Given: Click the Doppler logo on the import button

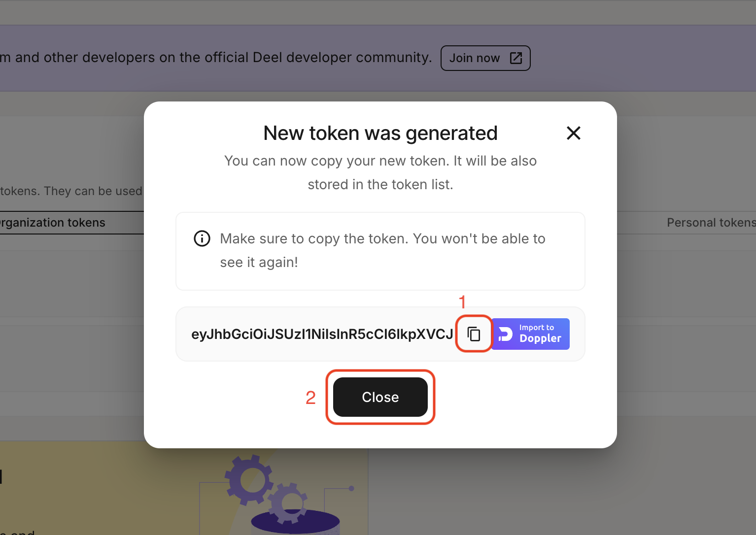Looking at the screenshot, I should [x=506, y=334].
